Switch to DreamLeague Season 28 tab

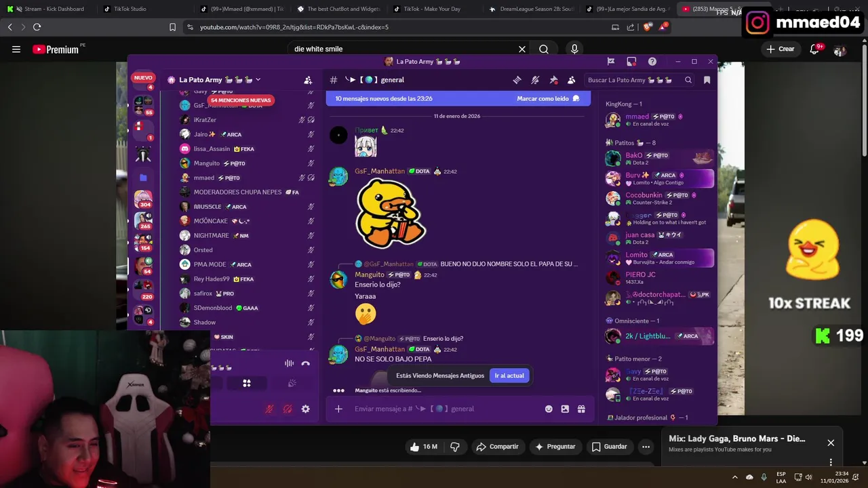[x=531, y=9]
